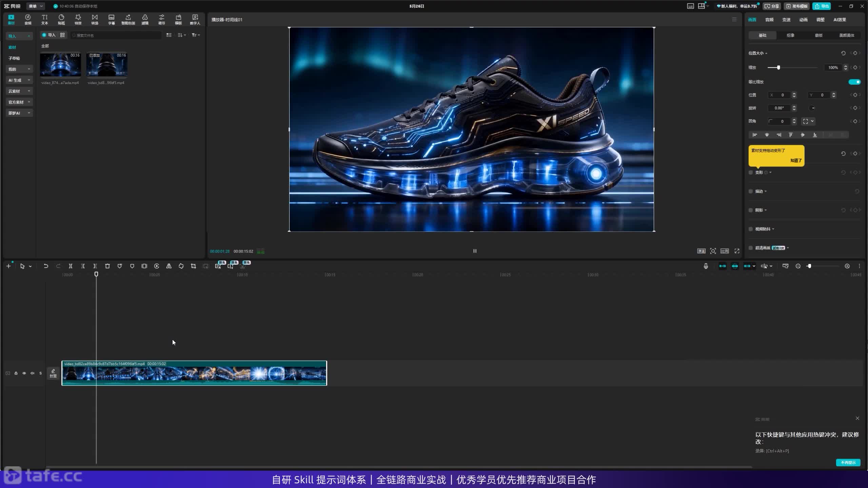
Task: Select the video_874...a7ada.mp4 thumbnail
Action: point(60,65)
